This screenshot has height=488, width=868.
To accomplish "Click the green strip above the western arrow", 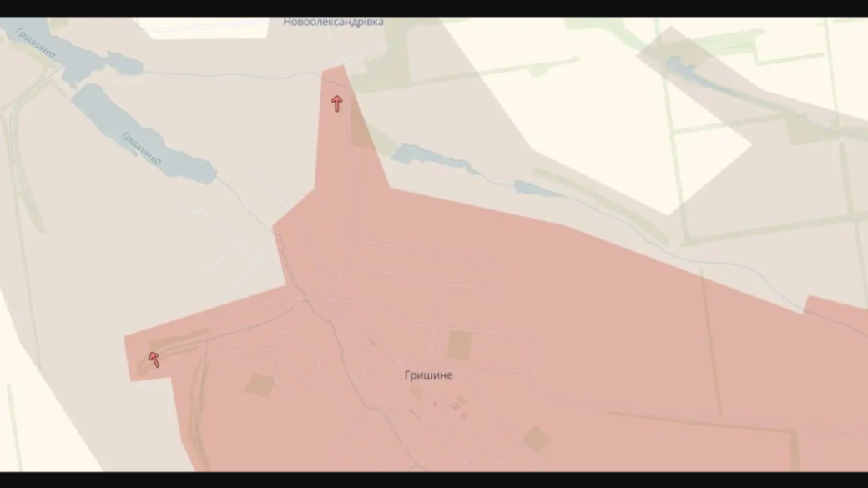I will pos(179,338).
